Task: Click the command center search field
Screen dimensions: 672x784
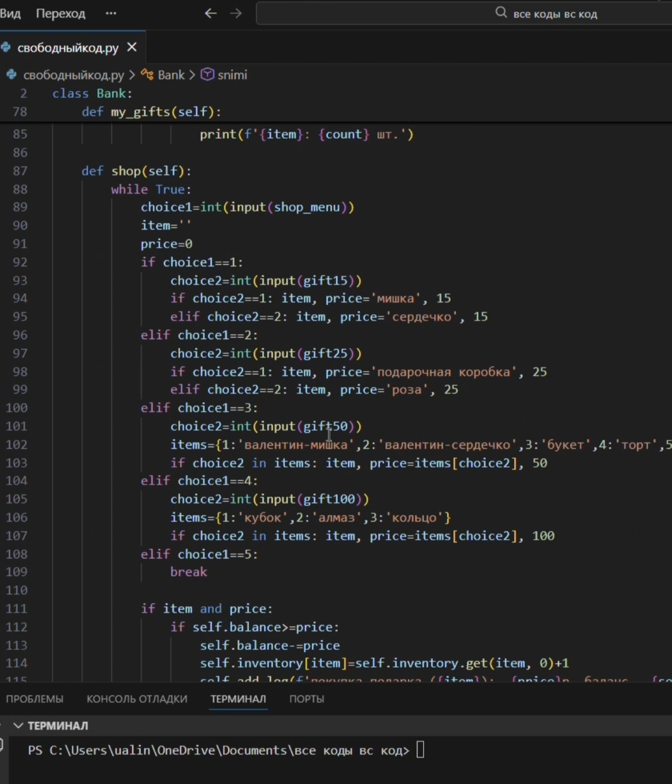Action: (x=464, y=13)
